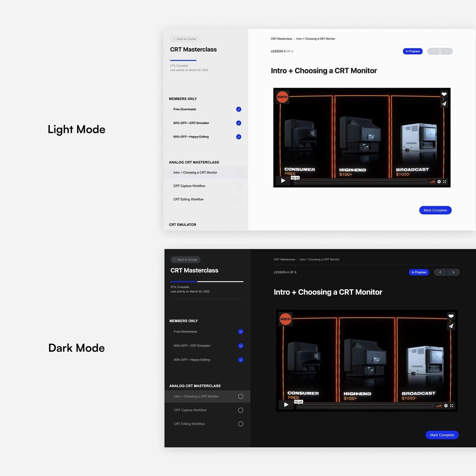The width and height of the screenshot is (476, 476).
Task: Play the video in the light mode player
Action: tap(283, 181)
